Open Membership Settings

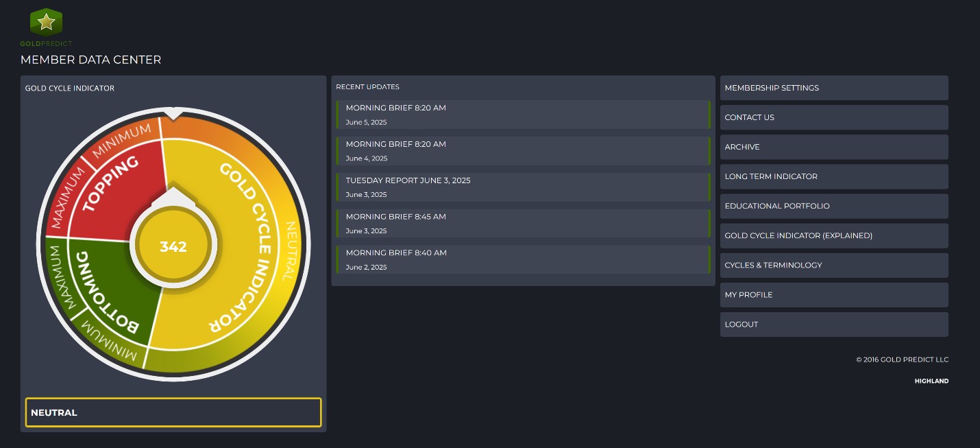pyautogui.click(x=834, y=88)
